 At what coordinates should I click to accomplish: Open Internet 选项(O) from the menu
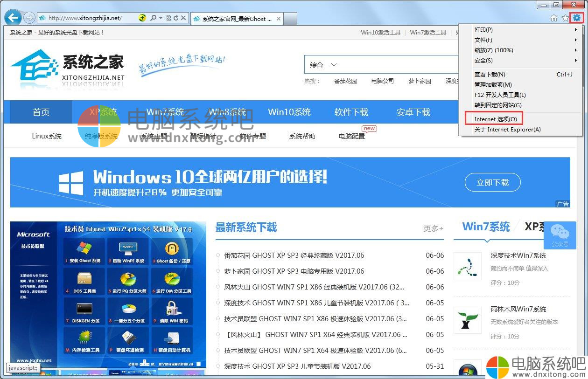(x=520, y=119)
